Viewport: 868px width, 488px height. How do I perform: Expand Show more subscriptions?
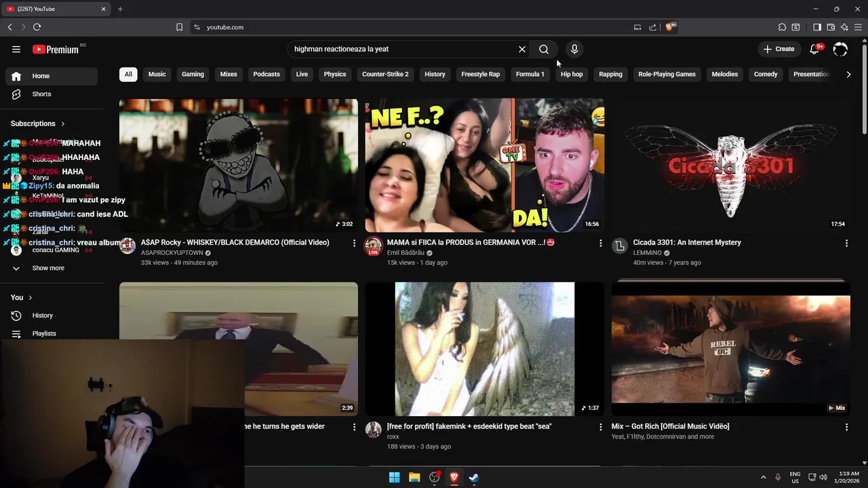(52, 268)
